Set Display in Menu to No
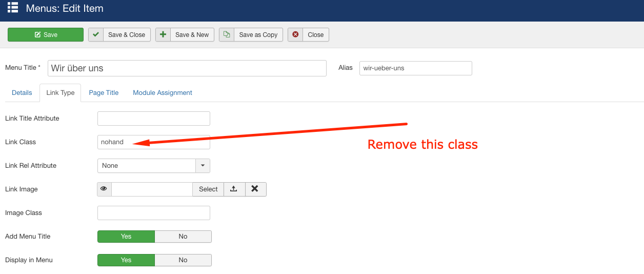The image size is (644, 274). (x=183, y=260)
